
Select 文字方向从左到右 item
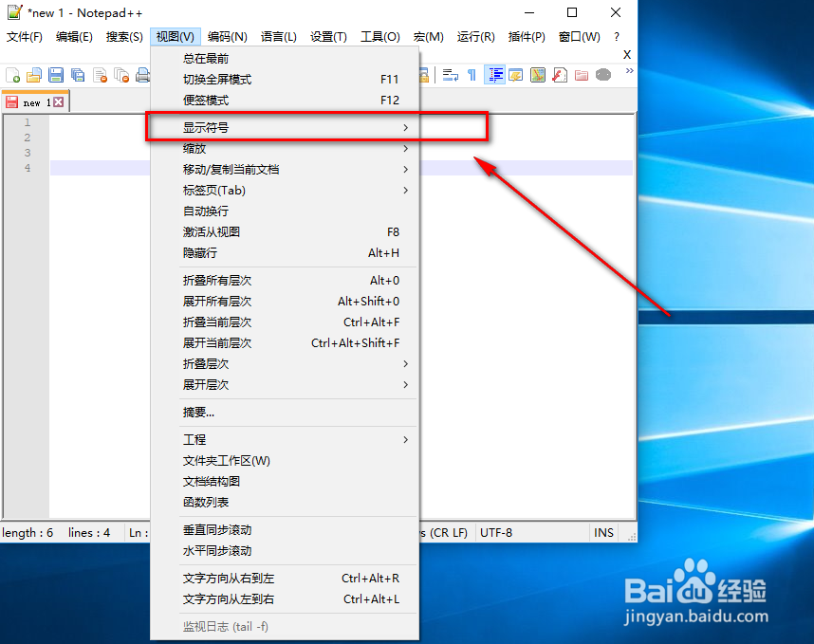click(x=285, y=598)
